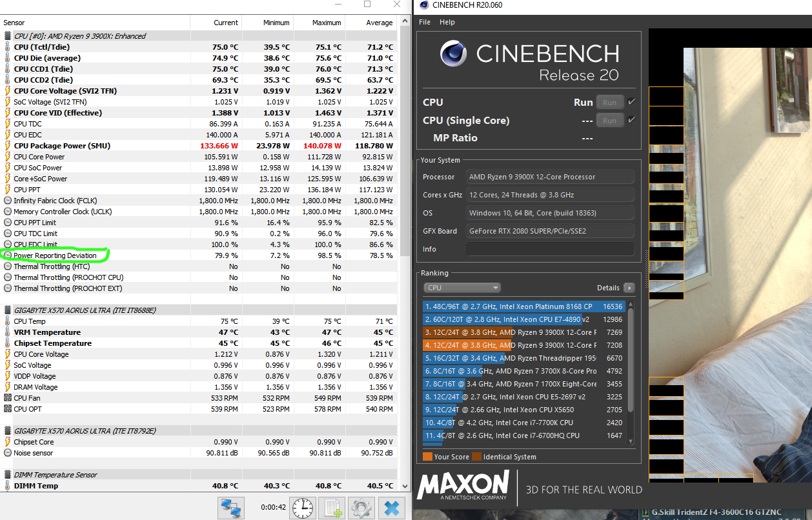812x520 pixels.
Task: Click thermometer icon beside DIMM Temp
Action: click(x=7, y=486)
